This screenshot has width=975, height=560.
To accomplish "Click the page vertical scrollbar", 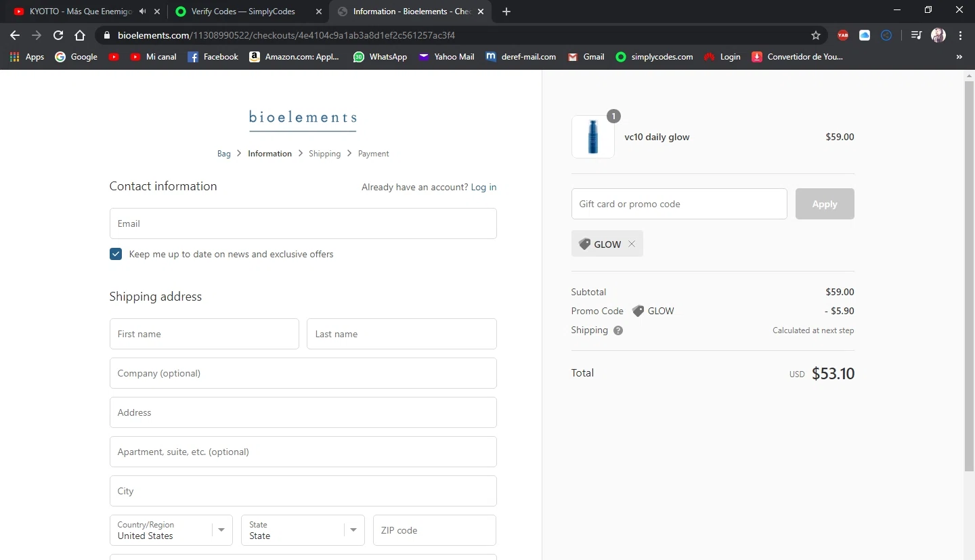I will (969, 276).
